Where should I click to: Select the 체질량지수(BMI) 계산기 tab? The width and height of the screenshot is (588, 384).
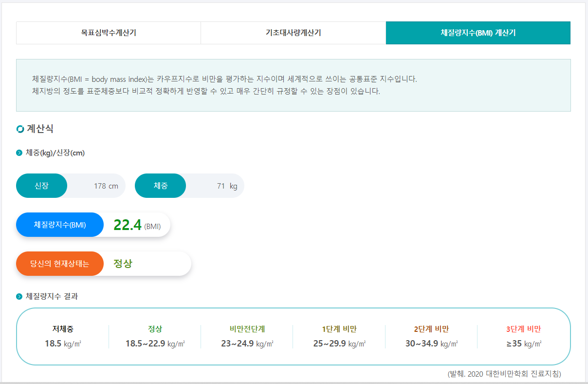pyautogui.click(x=478, y=33)
